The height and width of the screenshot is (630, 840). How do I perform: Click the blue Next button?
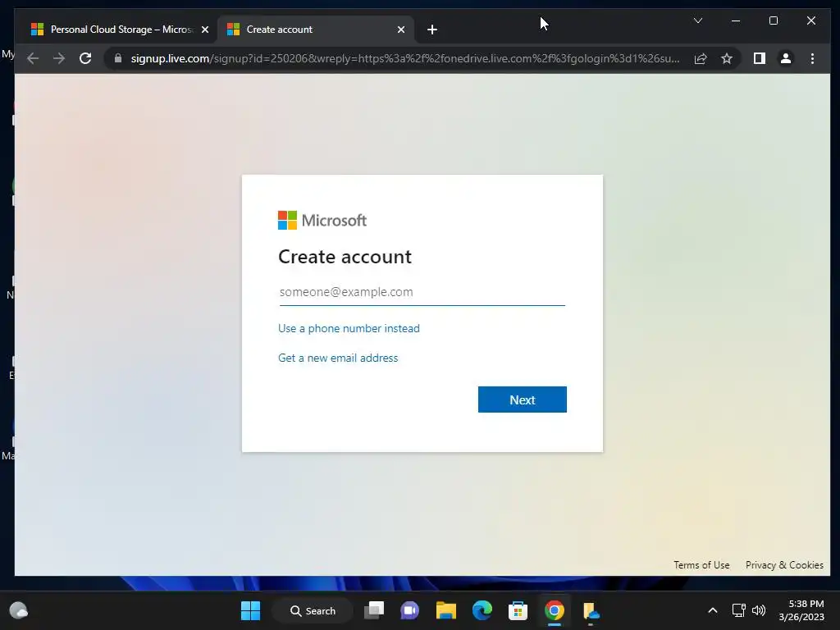(523, 399)
